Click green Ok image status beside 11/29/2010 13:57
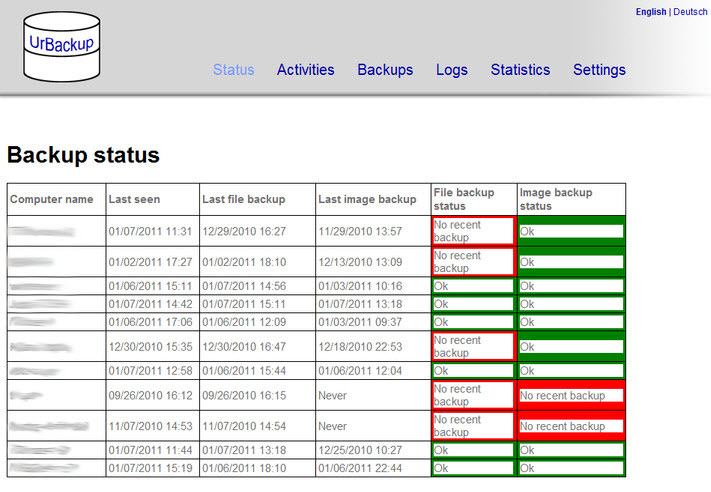 (x=571, y=231)
